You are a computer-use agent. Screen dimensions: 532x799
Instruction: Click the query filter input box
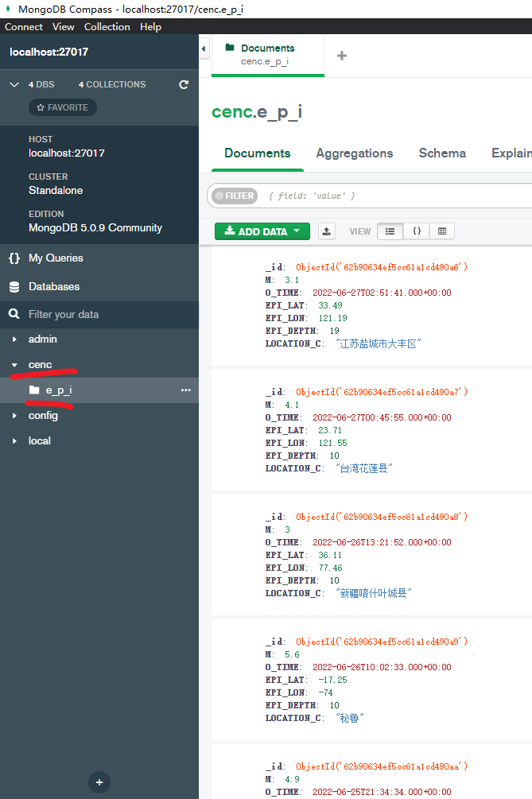point(399,196)
